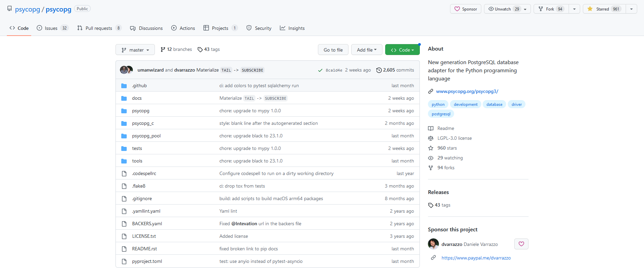
Task: Visit www.psycopg.org/psycopg3/ website link
Action: point(467,91)
